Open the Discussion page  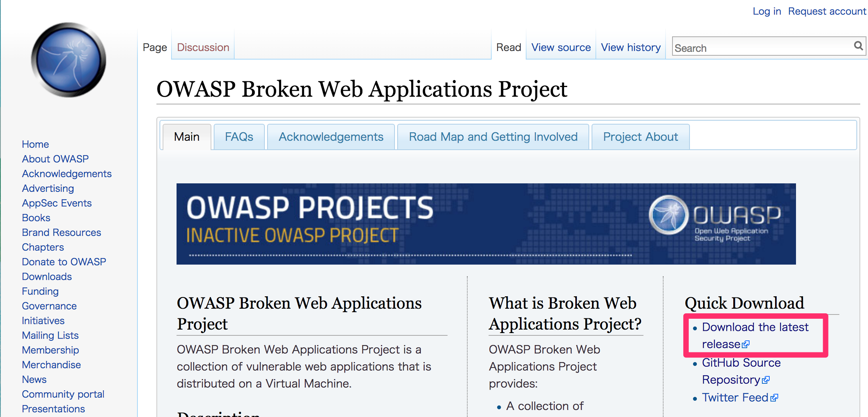click(x=203, y=47)
